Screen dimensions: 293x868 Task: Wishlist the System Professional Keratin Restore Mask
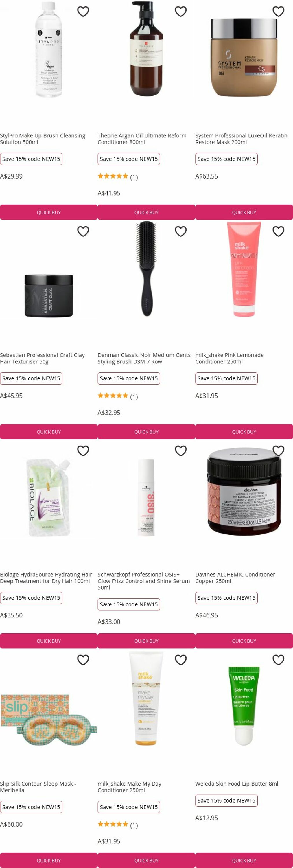tap(278, 12)
